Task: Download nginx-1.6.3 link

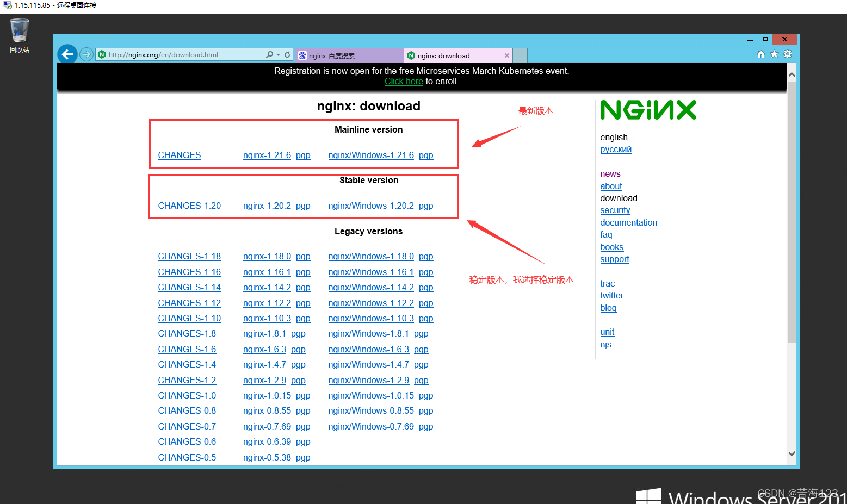Action: click(264, 349)
